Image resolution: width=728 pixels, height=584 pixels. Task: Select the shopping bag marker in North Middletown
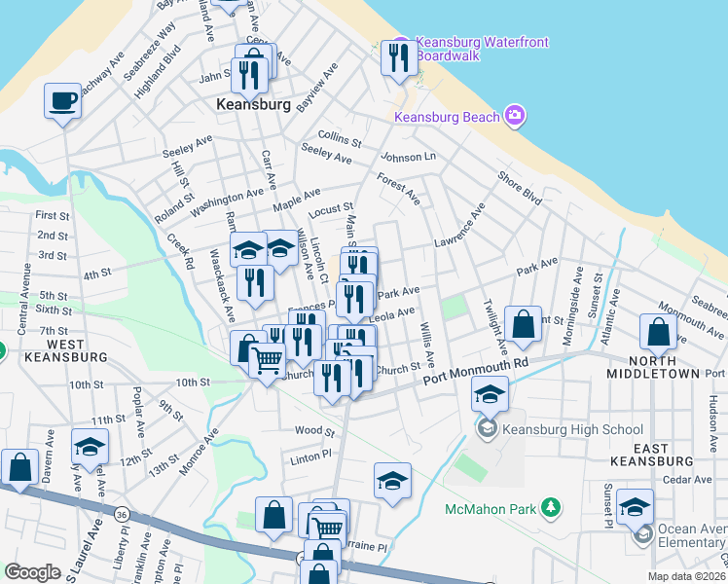click(658, 332)
